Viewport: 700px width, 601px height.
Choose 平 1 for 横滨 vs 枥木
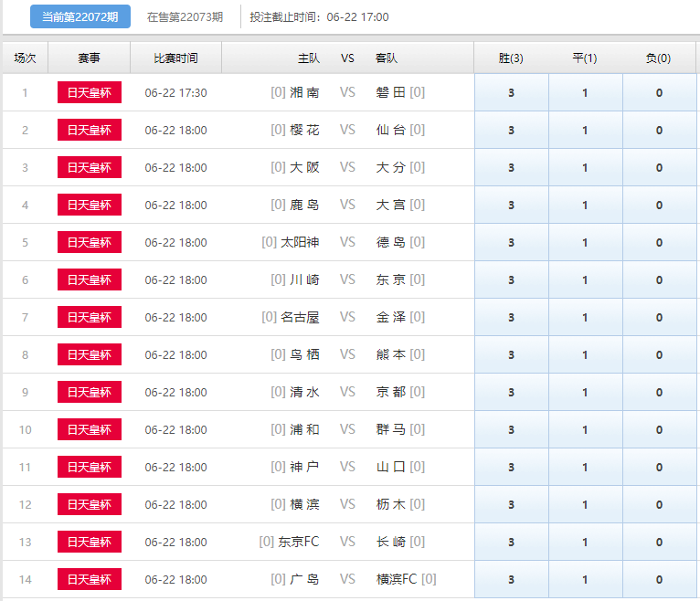coord(585,505)
